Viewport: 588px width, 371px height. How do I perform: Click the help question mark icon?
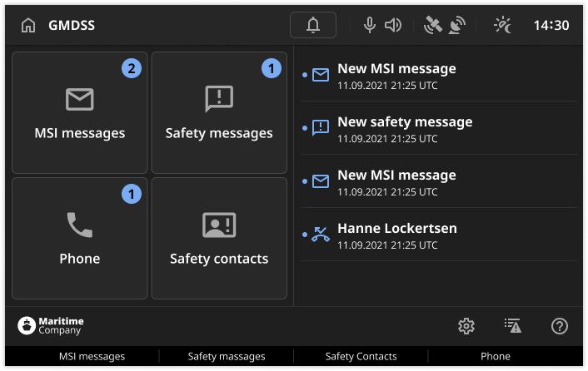pyautogui.click(x=560, y=326)
